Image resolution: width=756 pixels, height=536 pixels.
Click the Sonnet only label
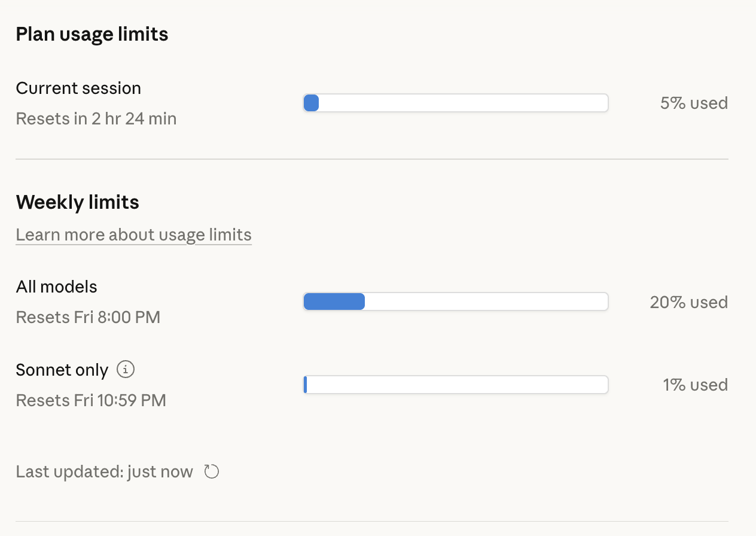click(x=62, y=370)
